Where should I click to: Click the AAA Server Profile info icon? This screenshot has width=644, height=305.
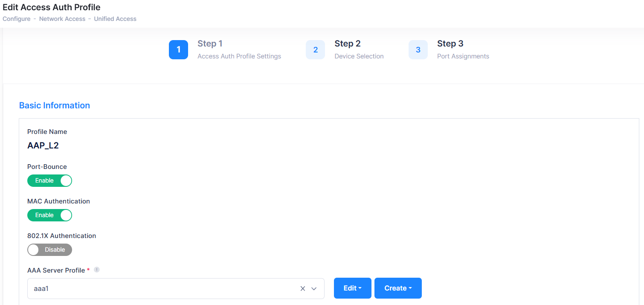coord(97,270)
